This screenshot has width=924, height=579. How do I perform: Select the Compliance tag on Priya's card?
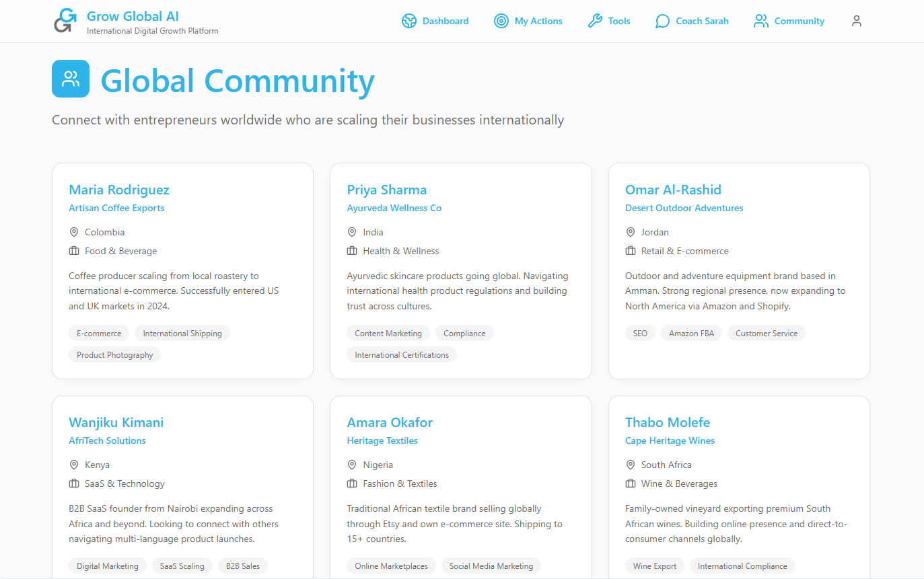(464, 333)
